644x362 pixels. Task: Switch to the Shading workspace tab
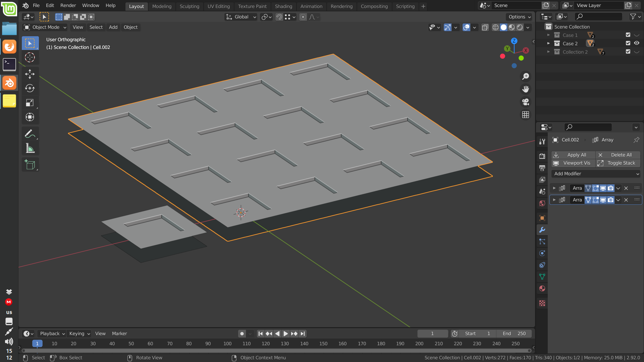(x=283, y=6)
